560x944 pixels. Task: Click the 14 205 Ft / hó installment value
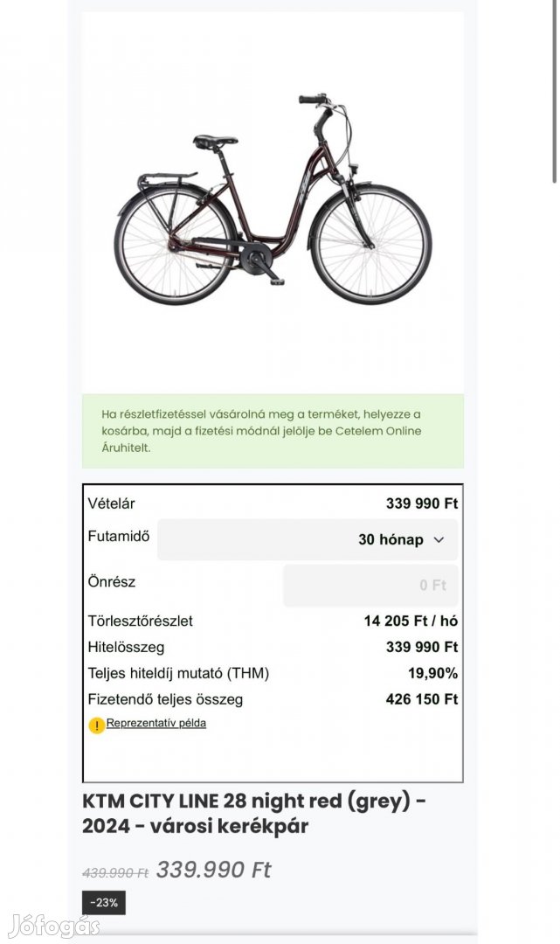411,621
